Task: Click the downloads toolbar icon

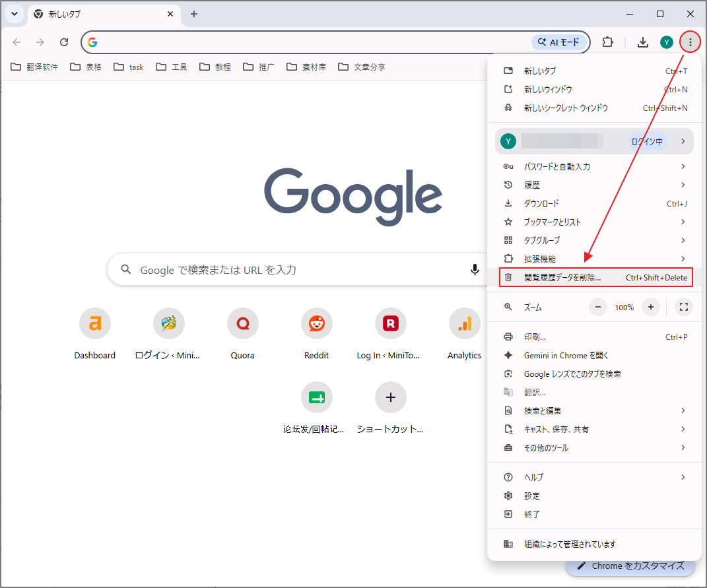Action: click(642, 42)
